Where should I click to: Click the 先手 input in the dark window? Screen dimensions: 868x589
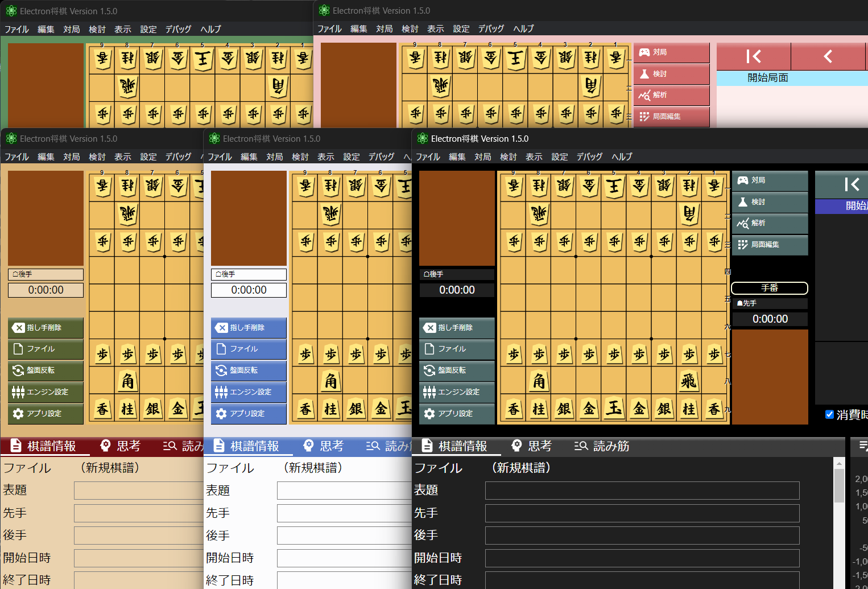pyautogui.click(x=642, y=513)
